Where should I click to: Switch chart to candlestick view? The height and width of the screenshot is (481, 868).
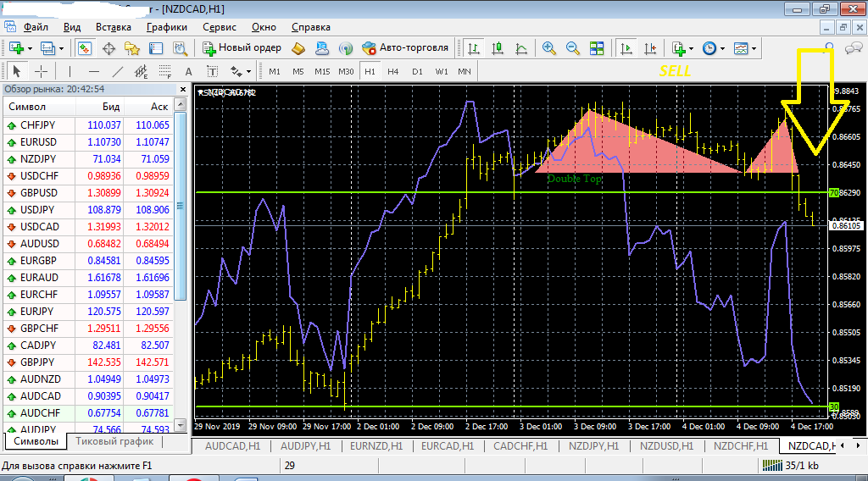coord(498,48)
